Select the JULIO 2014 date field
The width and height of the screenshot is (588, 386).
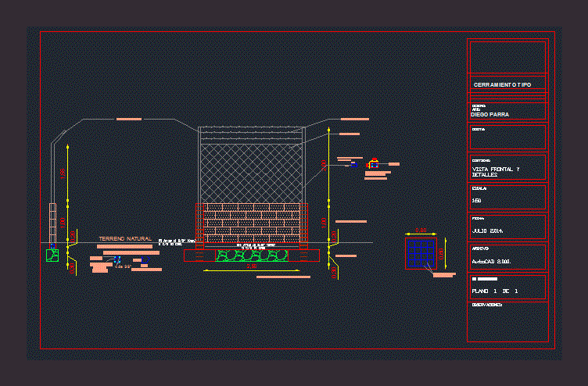pos(488,231)
